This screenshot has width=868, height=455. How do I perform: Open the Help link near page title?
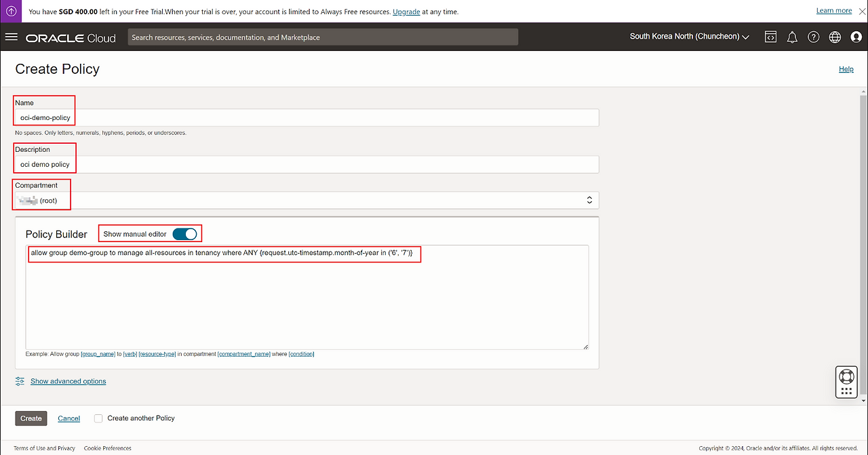846,69
